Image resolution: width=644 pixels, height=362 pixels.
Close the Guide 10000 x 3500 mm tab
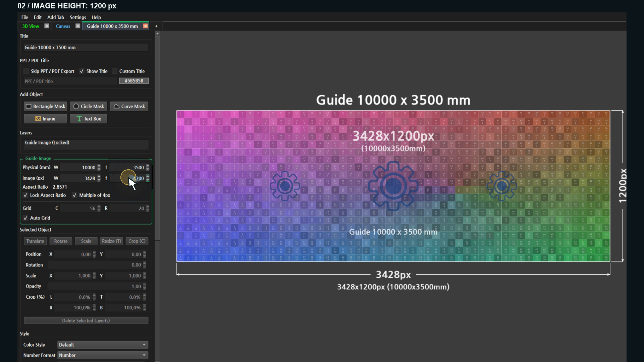click(x=146, y=26)
